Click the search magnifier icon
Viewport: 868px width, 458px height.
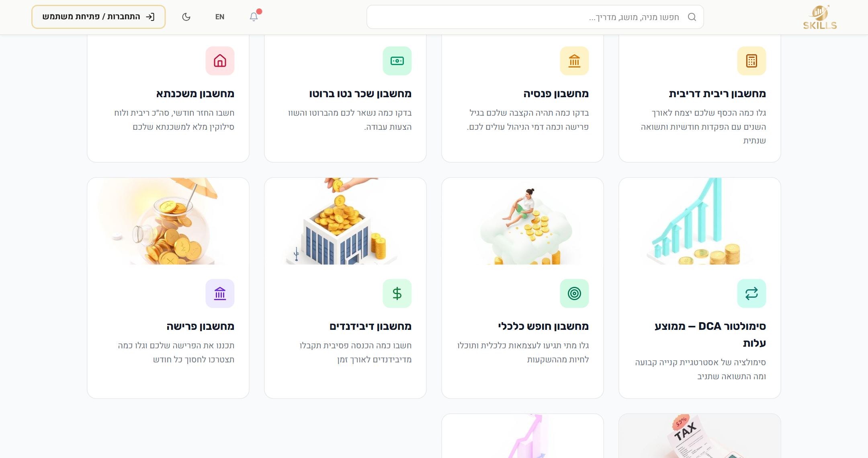click(692, 17)
